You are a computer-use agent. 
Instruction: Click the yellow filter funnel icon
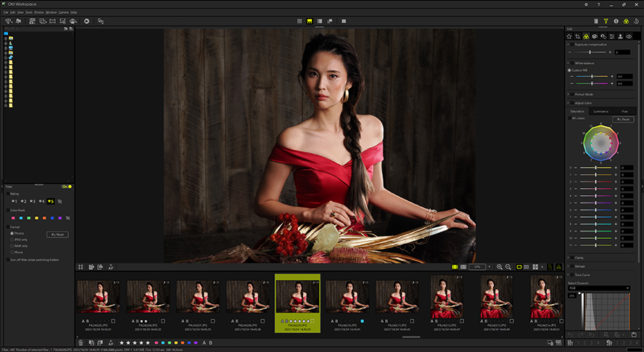tap(606, 21)
